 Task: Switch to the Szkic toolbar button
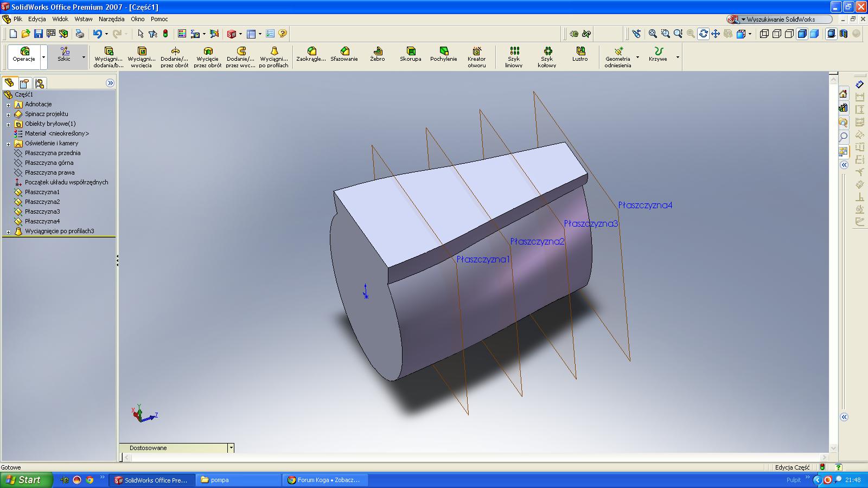point(64,55)
